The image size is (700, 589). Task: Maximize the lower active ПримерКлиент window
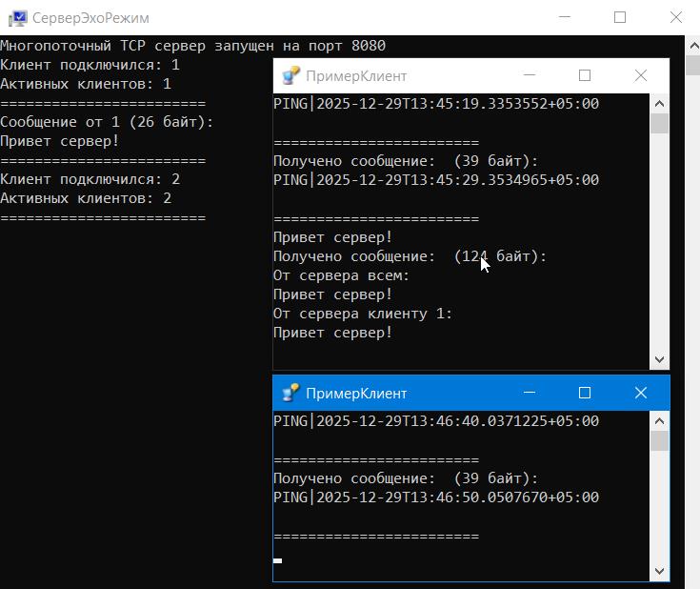pos(585,393)
